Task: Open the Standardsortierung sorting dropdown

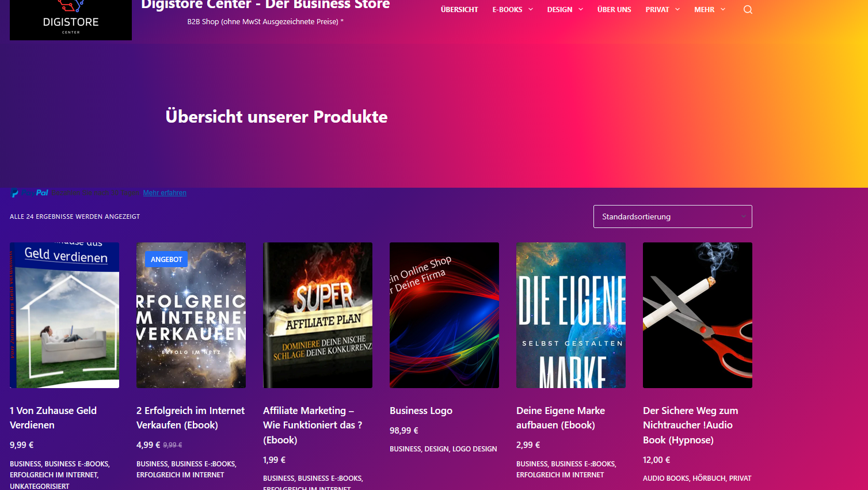Action: (x=672, y=216)
